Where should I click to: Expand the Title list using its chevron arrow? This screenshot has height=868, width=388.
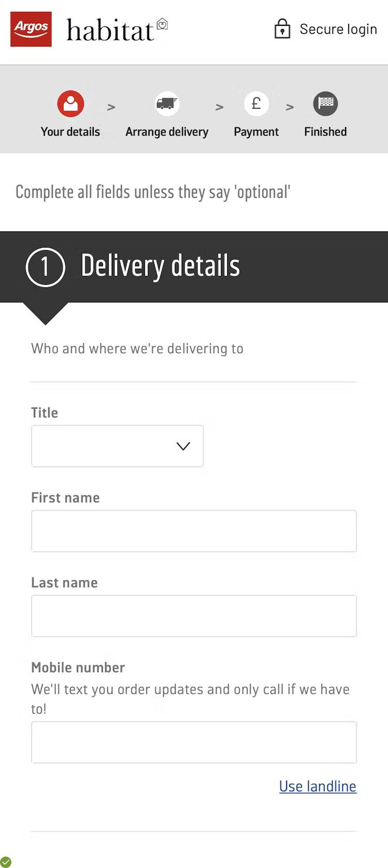pyautogui.click(x=183, y=446)
